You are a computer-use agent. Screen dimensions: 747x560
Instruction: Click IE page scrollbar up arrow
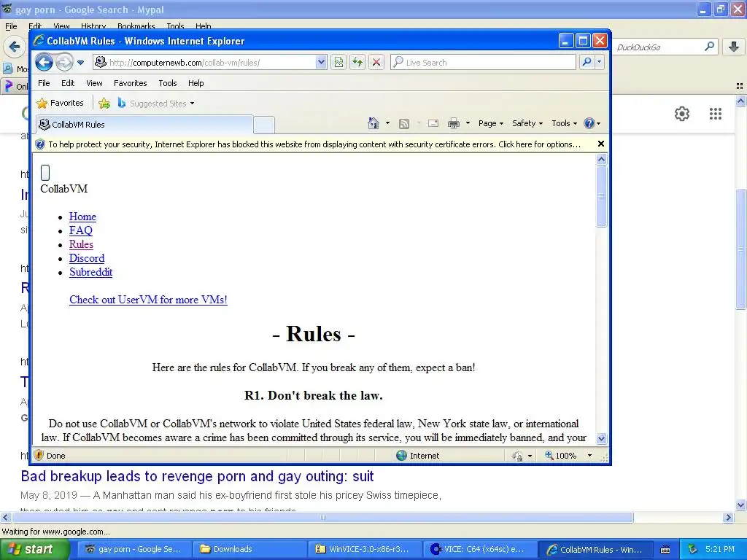coord(601,160)
